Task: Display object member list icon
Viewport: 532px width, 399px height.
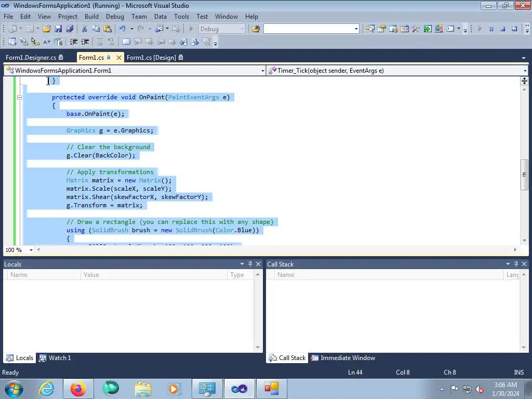Action: 12,42
